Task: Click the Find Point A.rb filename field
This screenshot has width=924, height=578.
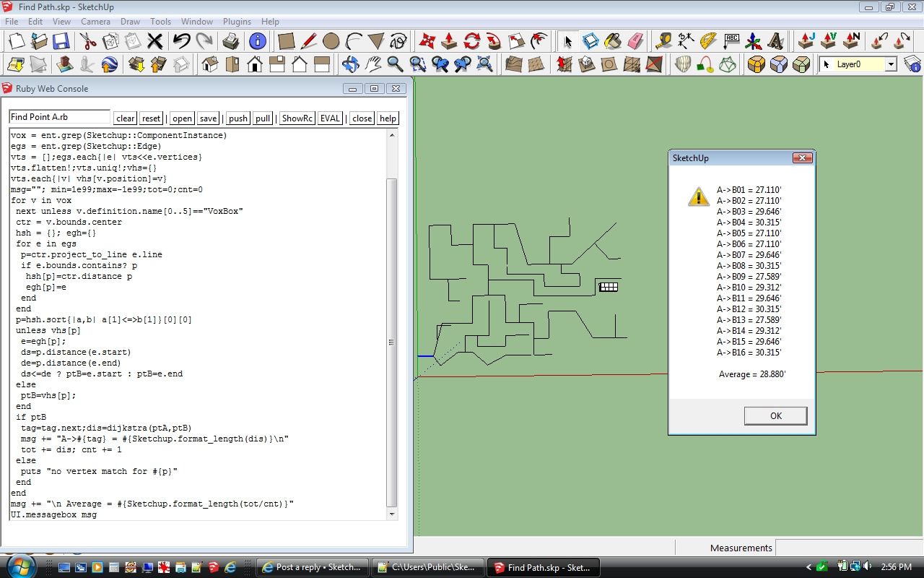Action: (59, 117)
